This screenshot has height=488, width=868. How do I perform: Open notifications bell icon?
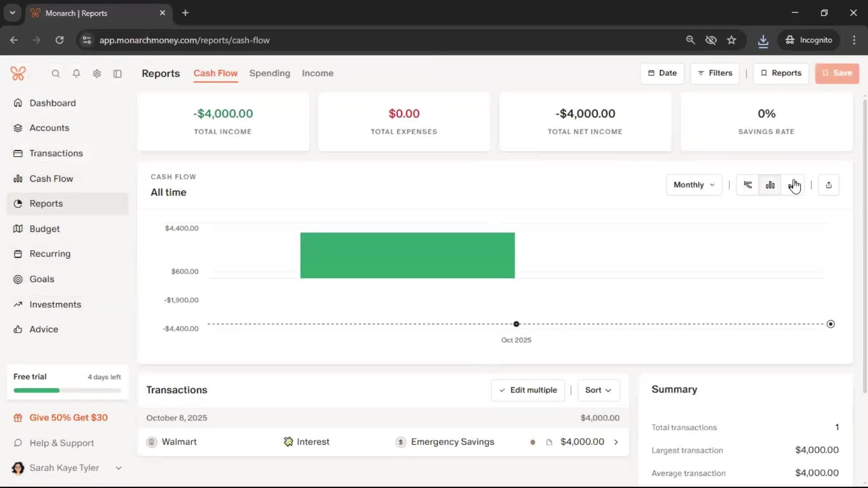point(76,74)
